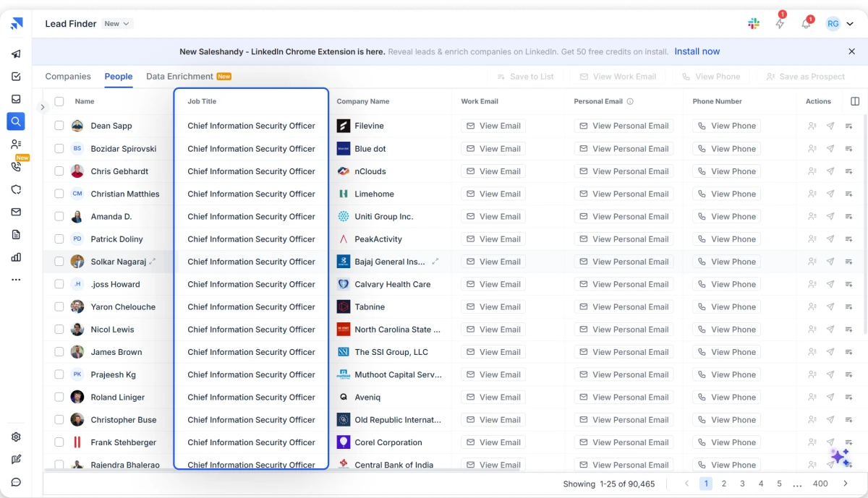
Task: Switch to the People tab
Action: tap(119, 77)
